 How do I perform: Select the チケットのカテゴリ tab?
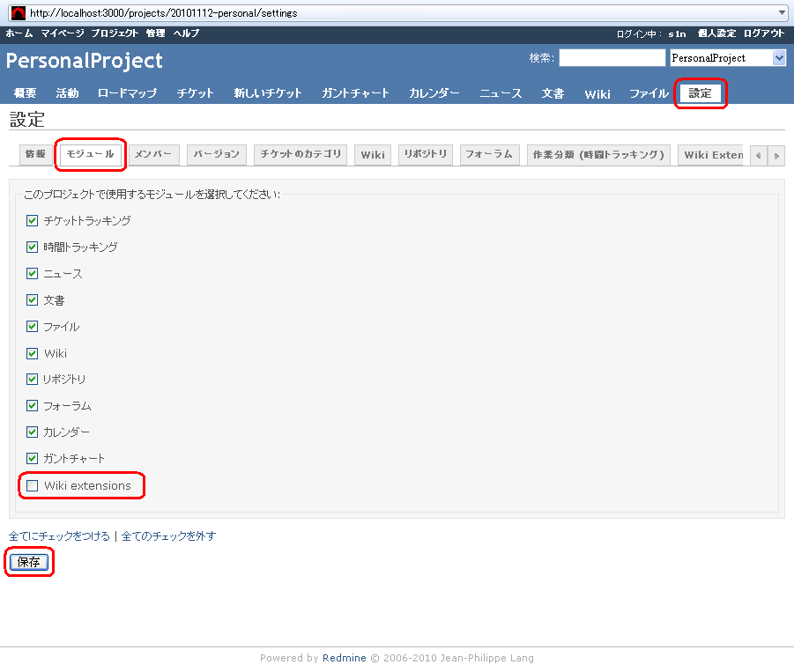coord(301,154)
